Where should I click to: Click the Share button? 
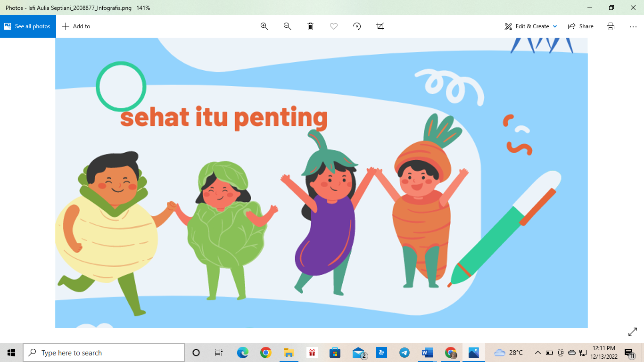581,26
